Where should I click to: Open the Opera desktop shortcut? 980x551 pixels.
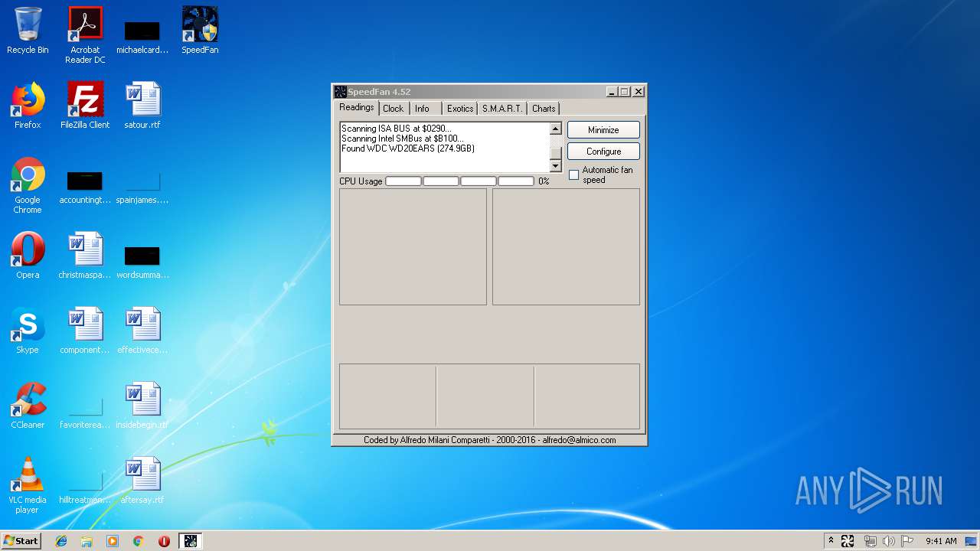pos(28,256)
